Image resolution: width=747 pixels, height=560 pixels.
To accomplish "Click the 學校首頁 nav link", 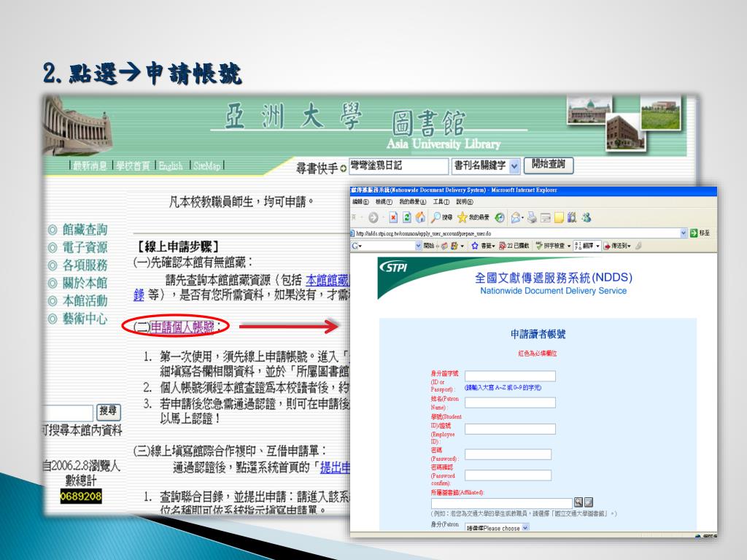I will (133, 166).
